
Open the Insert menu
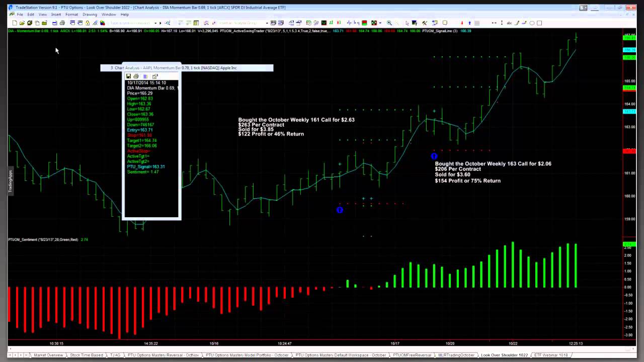[56, 15]
